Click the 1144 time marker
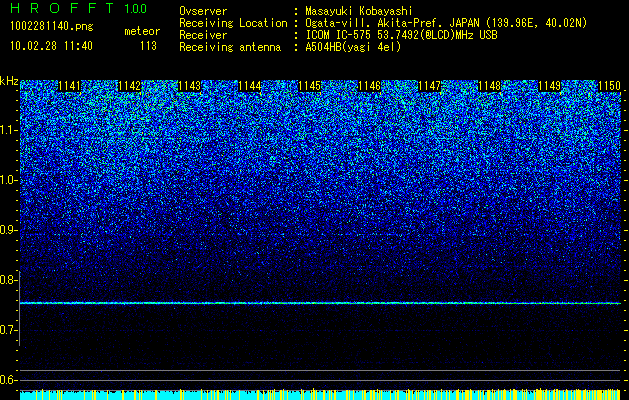The image size is (629, 400). pyautogui.click(x=250, y=86)
